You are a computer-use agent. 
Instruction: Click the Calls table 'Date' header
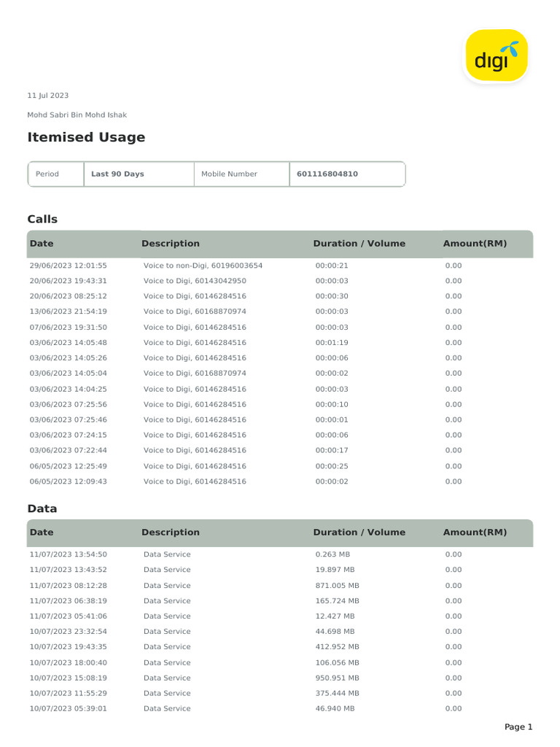click(42, 244)
